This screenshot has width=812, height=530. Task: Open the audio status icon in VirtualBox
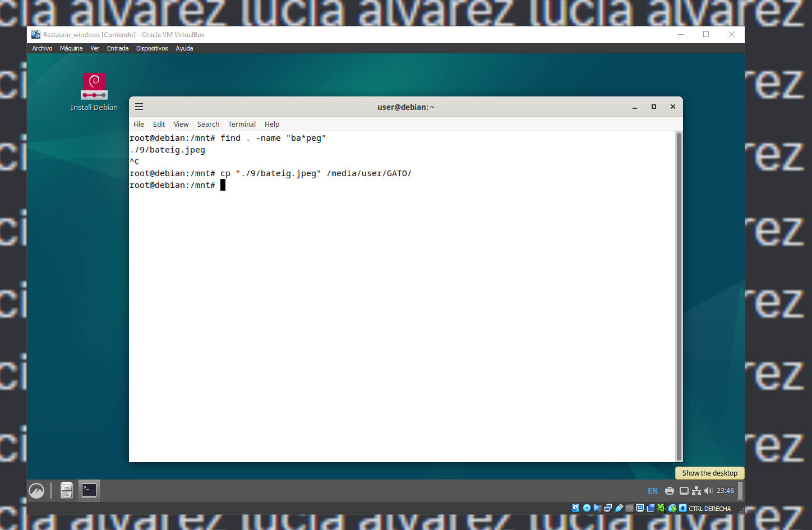597,508
